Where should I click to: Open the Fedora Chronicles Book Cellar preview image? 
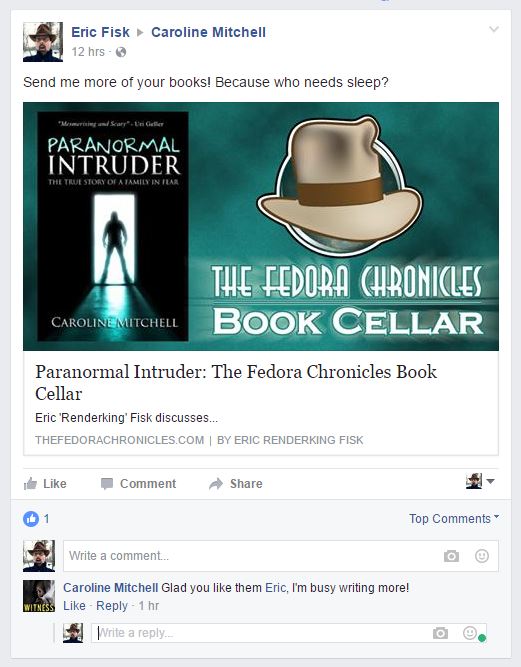click(261, 226)
